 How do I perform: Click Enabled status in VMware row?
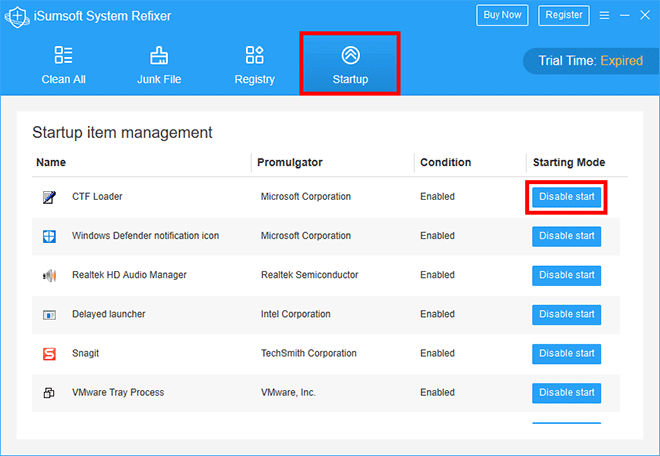coord(437,392)
